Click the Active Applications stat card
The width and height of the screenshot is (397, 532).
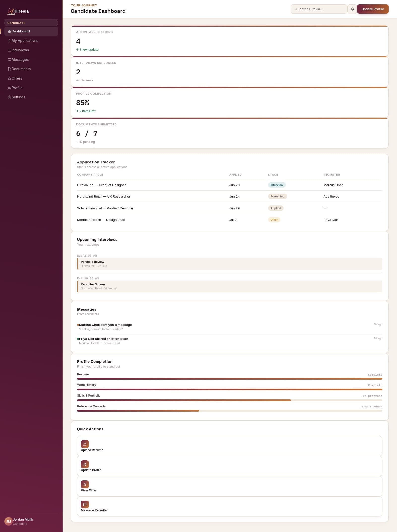coord(230,41)
